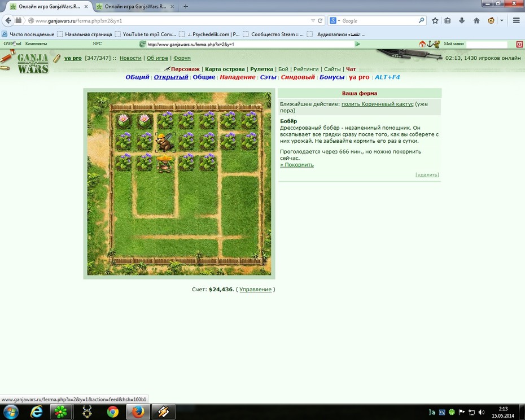Open the Персонаж menu item

click(x=185, y=69)
